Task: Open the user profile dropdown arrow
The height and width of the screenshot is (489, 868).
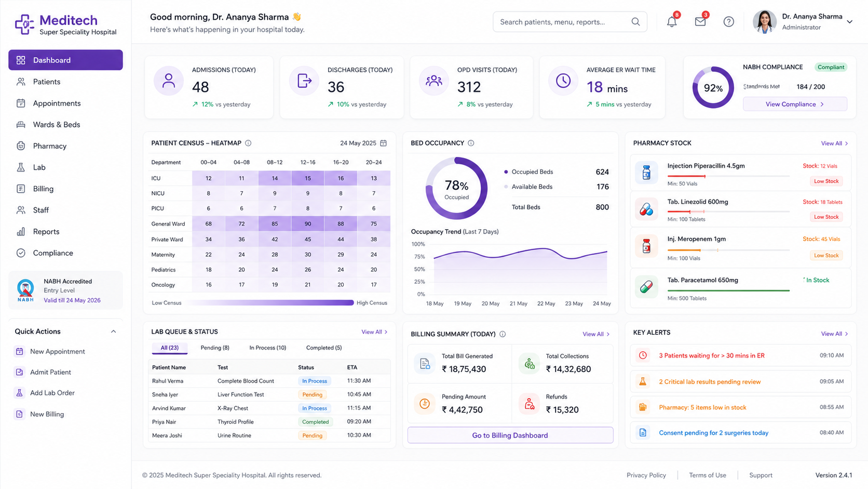Action: point(850,22)
